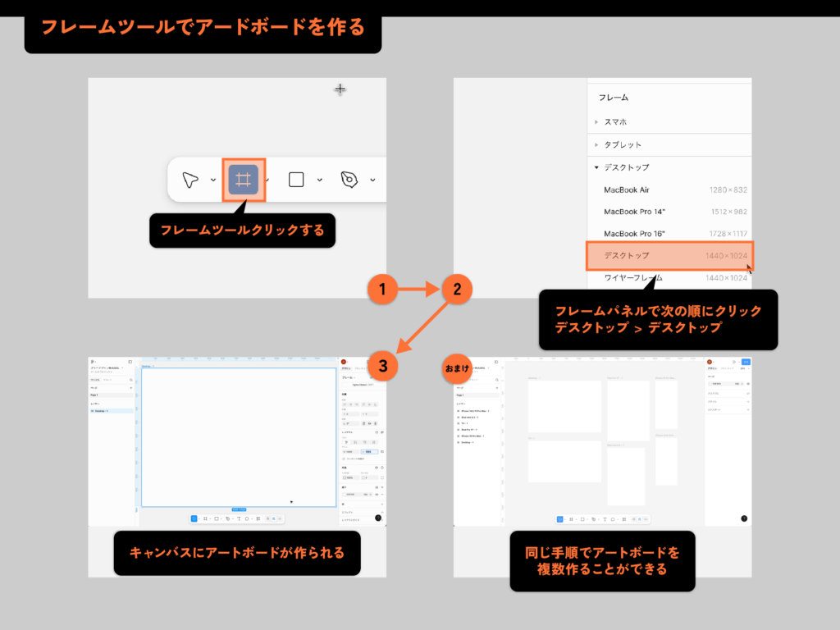Select the Text tool in the bottom toolbar
The height and width of the screenshot is (630, 840).
coord(239,518)
